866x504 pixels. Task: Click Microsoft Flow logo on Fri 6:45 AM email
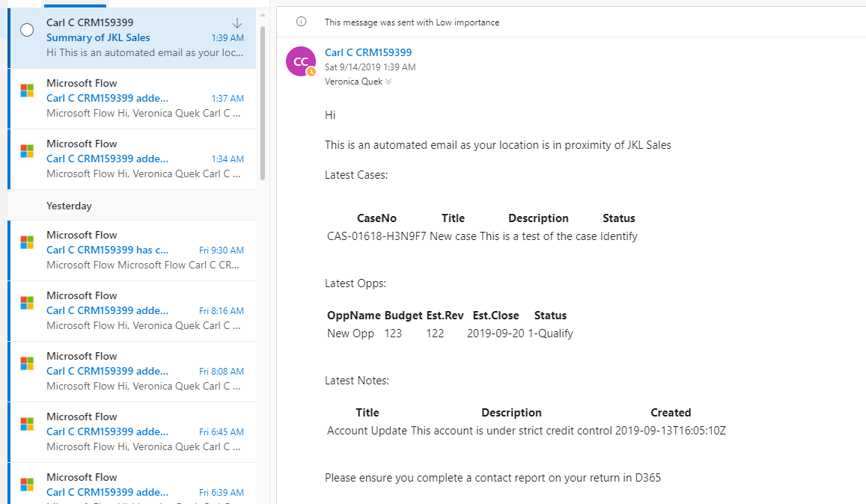coord(27,424)
